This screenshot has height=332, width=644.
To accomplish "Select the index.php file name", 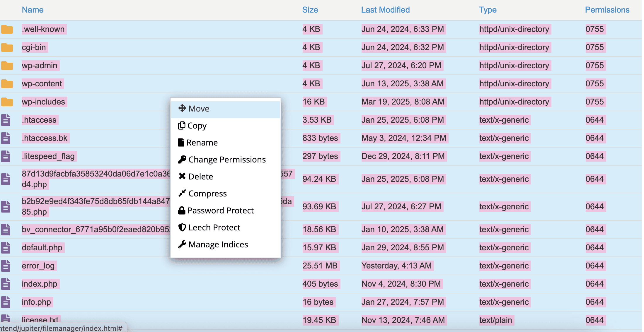I will click(40, 284).
